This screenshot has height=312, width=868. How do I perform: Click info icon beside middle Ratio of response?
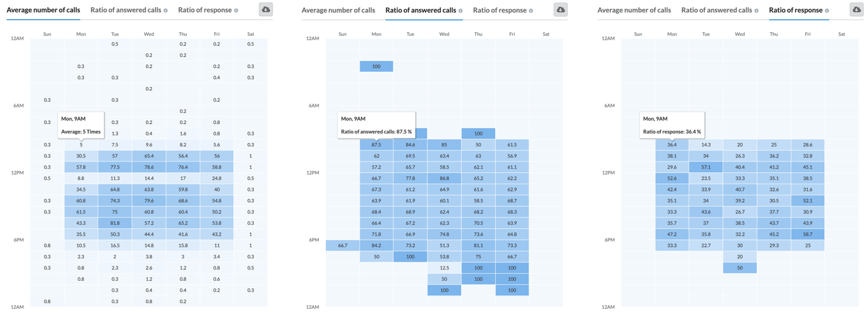pyautogui.click(x=531, y=11)
